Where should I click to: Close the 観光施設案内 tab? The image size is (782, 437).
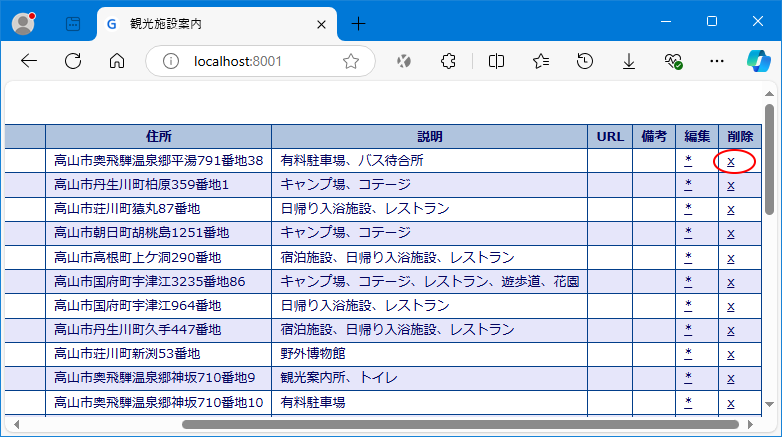(321, 24)
